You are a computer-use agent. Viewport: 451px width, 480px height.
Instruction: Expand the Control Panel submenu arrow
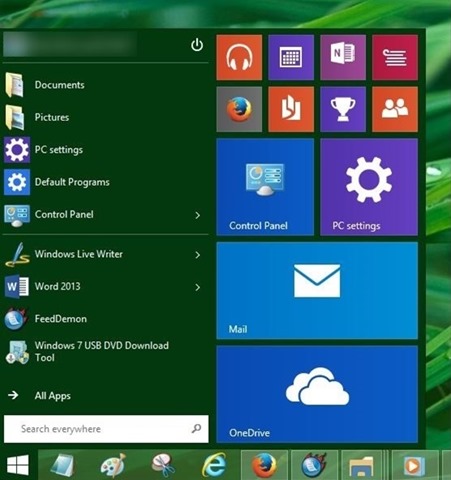coord(198,215)
